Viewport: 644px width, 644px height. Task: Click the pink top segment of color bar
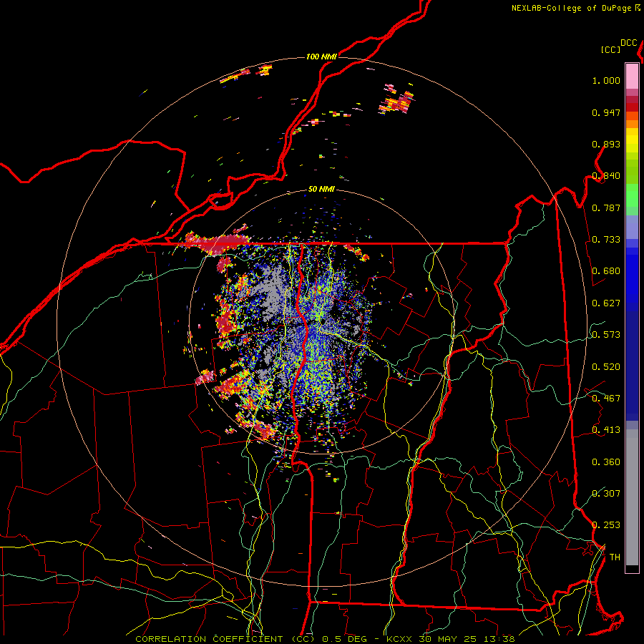(632, 76)
